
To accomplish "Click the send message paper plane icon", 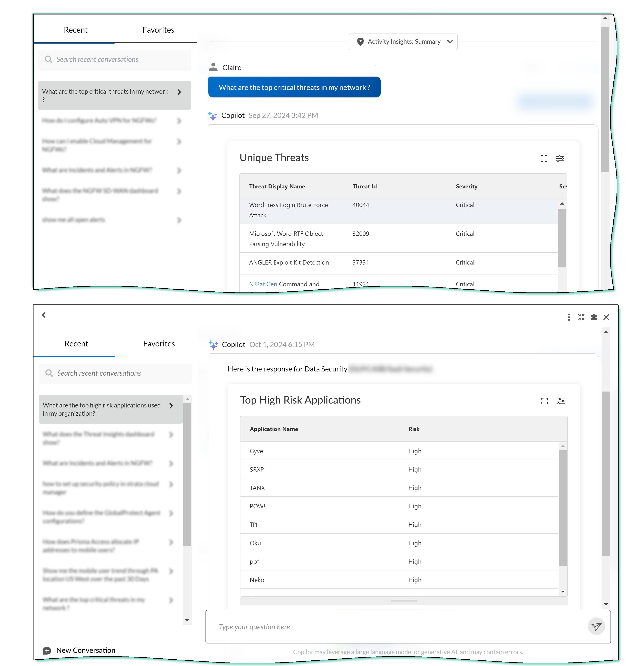I will click(596, 626).
